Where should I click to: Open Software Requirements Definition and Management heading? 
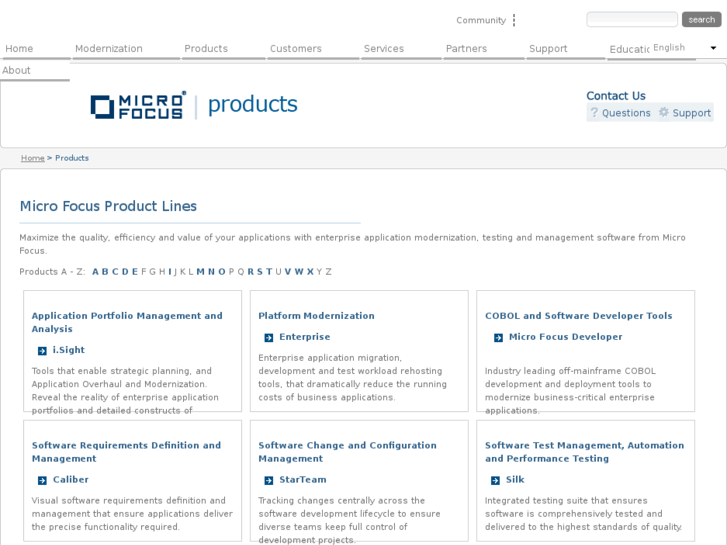[126, 452]
